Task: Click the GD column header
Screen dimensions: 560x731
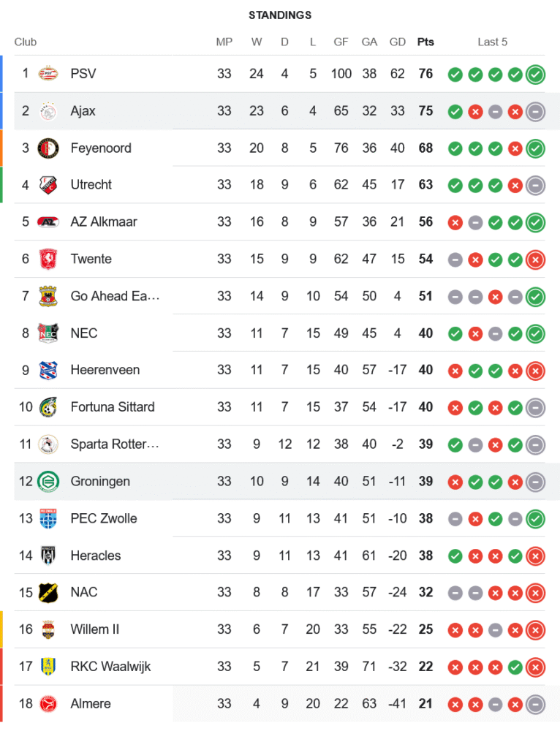Action: coord(397,42)
